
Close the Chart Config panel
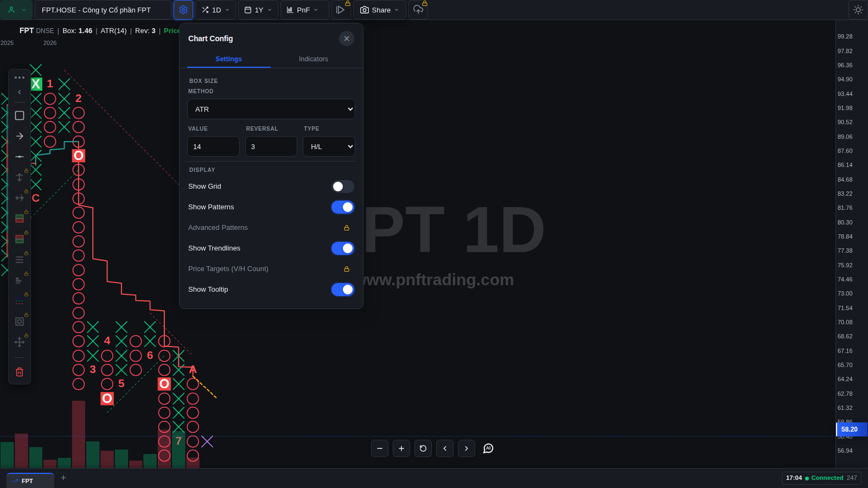point(347,38)
